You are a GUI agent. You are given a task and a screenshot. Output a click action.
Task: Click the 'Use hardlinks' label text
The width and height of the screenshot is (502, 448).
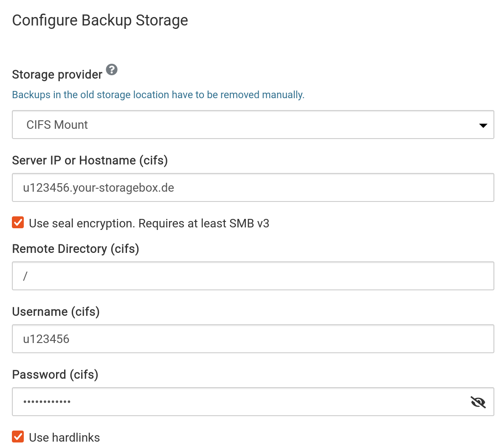65,437
